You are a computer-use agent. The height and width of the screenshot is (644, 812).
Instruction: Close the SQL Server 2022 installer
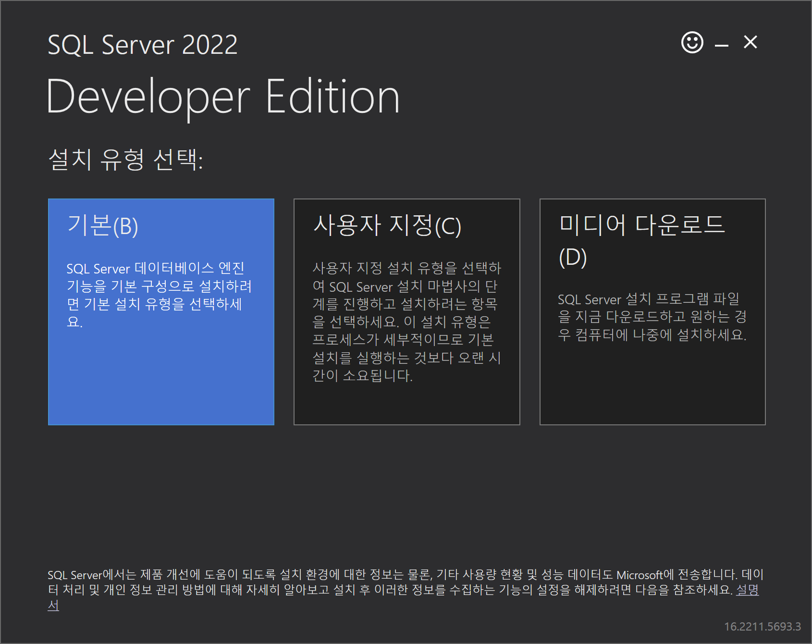click(750, 42)
